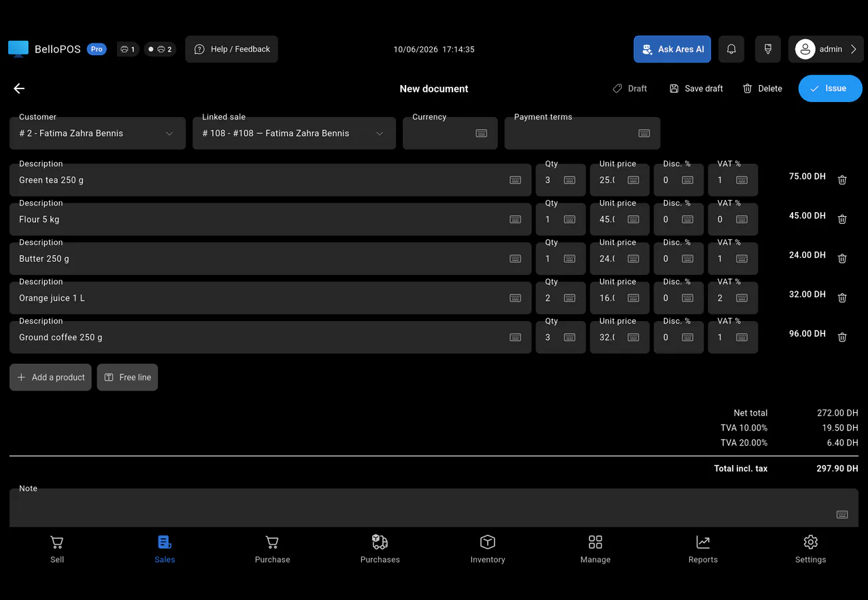The height and width of the screenshot is (600, 868).
Task: Click the Draft status tag
Action: tap(630, 88)
